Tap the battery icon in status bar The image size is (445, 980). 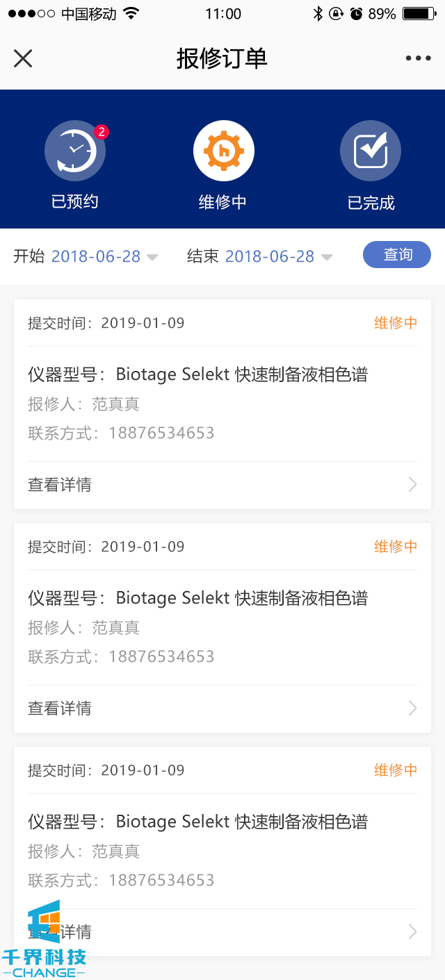point(419,14)
